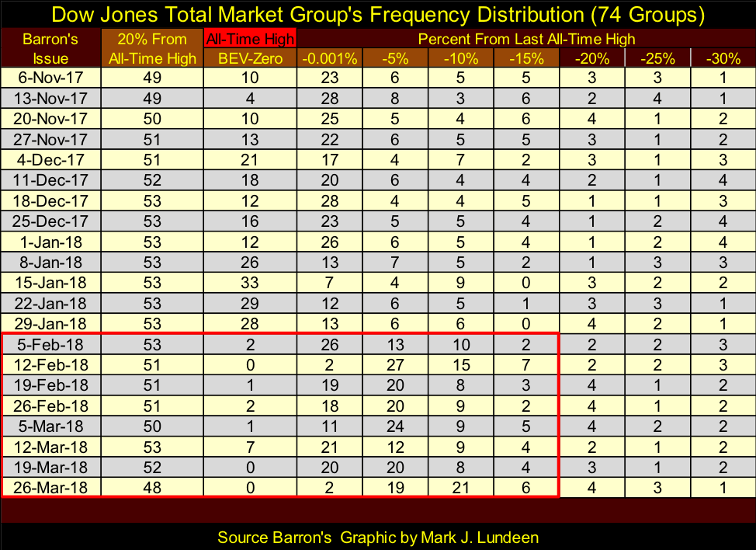Click -0.001% value 11 in 5-Mar-18 row
This screenshot has height=550, width=756.
pyautogui.click(x=329, y=426)
